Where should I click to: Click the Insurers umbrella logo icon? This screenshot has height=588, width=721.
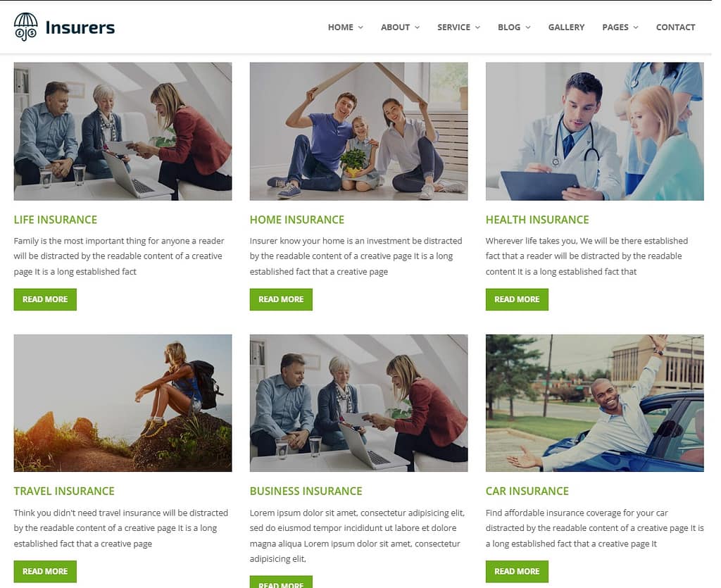pos(26,27)
